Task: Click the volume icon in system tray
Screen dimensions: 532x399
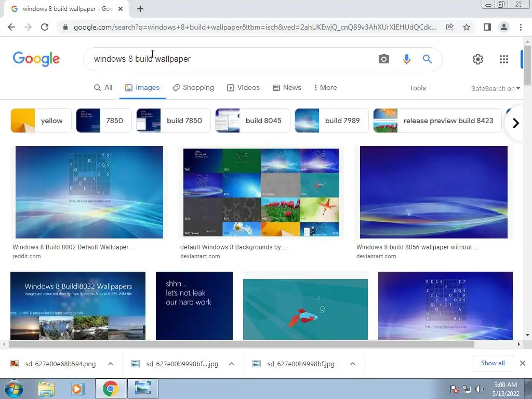Action: (x=480, y=389)
